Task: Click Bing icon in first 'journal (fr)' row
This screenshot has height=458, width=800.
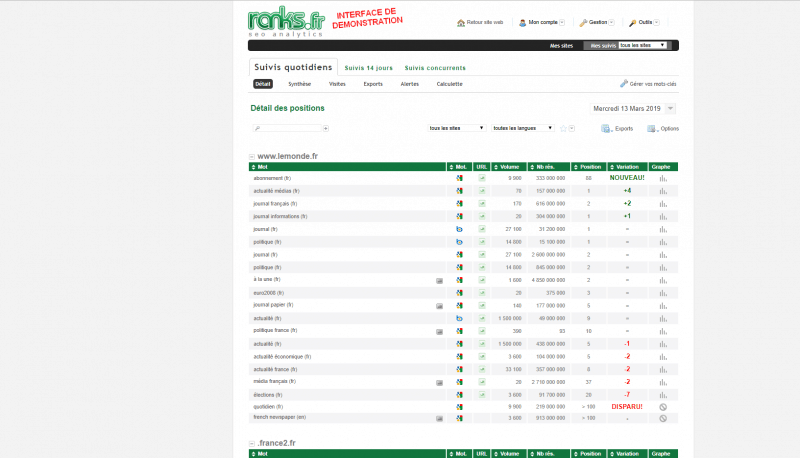Action: (x=459, y=229)
